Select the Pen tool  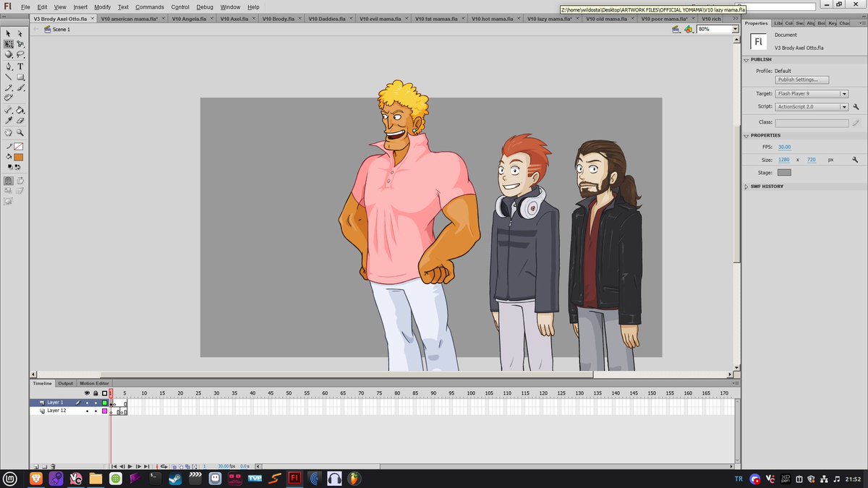click(8, 66)
